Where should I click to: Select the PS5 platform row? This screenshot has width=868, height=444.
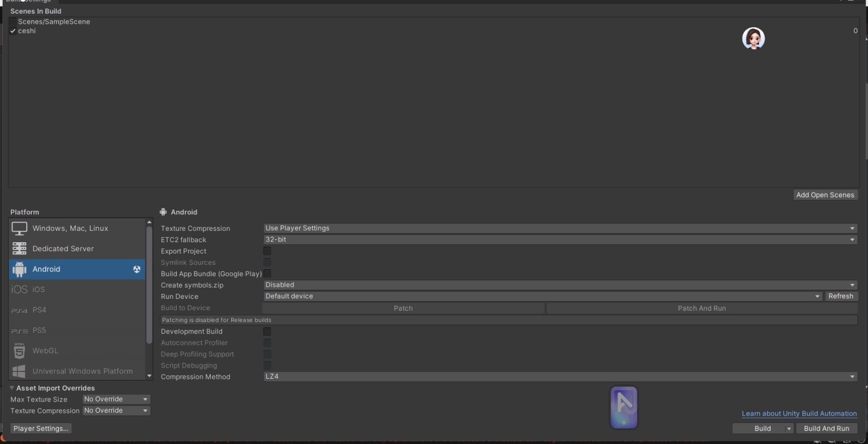coord(77,331)
